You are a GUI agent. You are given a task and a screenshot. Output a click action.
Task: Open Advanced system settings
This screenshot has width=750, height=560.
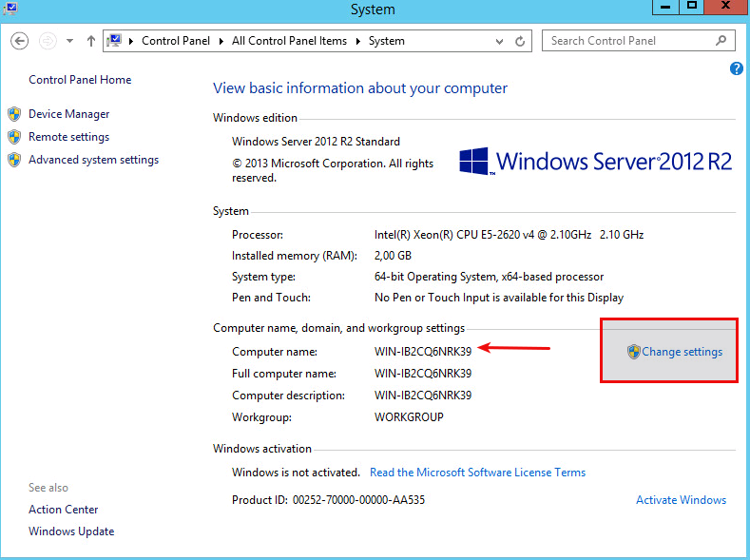[x=94, y=160]
